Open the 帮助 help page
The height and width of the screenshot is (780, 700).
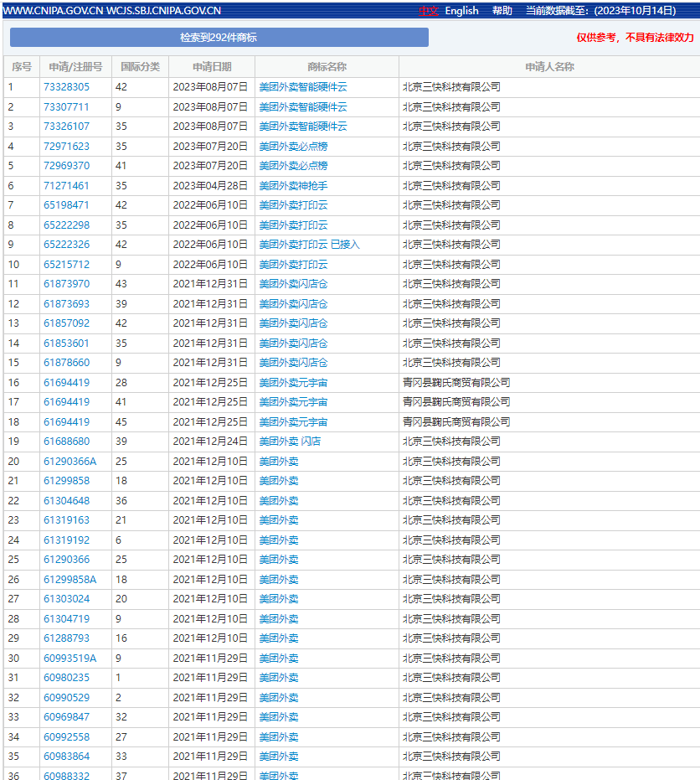click(x=502, y=11)
